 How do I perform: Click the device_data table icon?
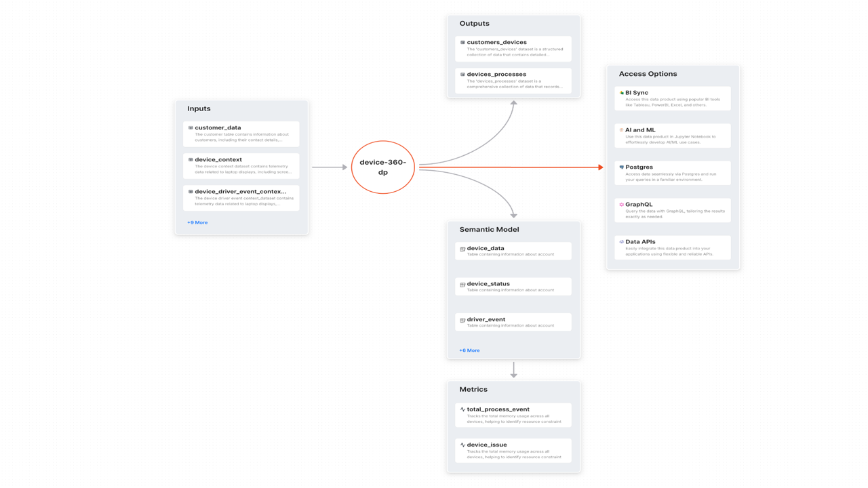(x=462, y=249)
